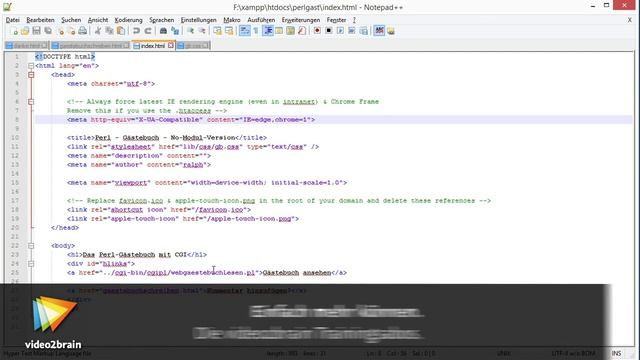This screenshot has height=360, width=640.
Task: Click the title tag line 10 text
Action: 167,138
